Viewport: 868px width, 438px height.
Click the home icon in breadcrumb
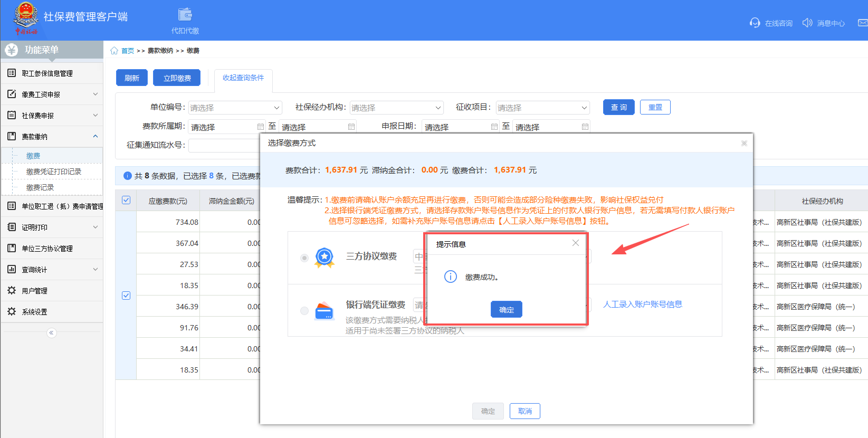pos(114,51)
